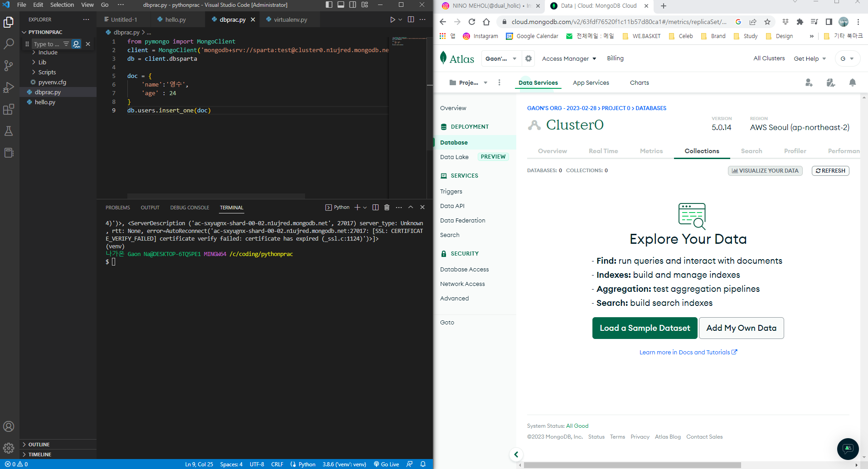Click the VS Code editor horizontal scrollbar
Viewport: 868px width, 469px height.
(x=216, y=196)
